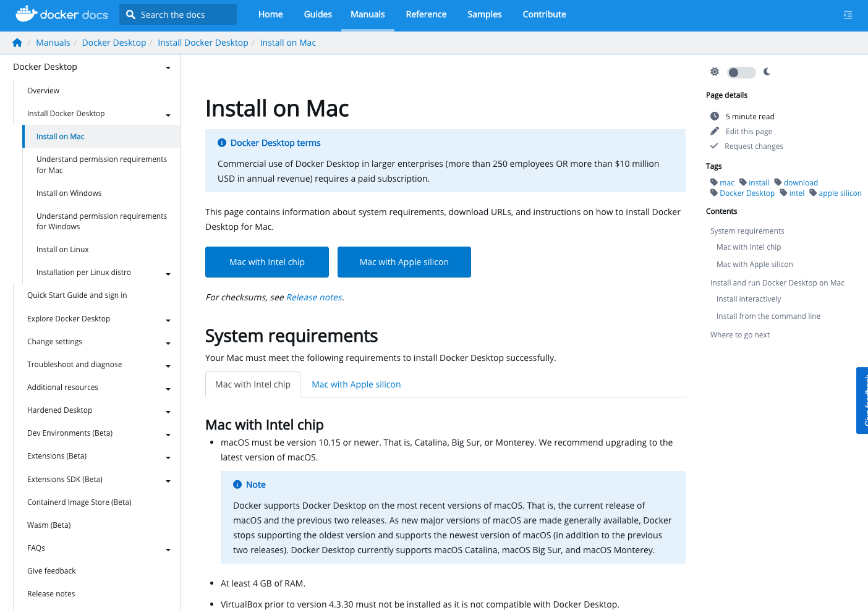
Task: Open the Samples nav item
Action: tap(485, 14)
